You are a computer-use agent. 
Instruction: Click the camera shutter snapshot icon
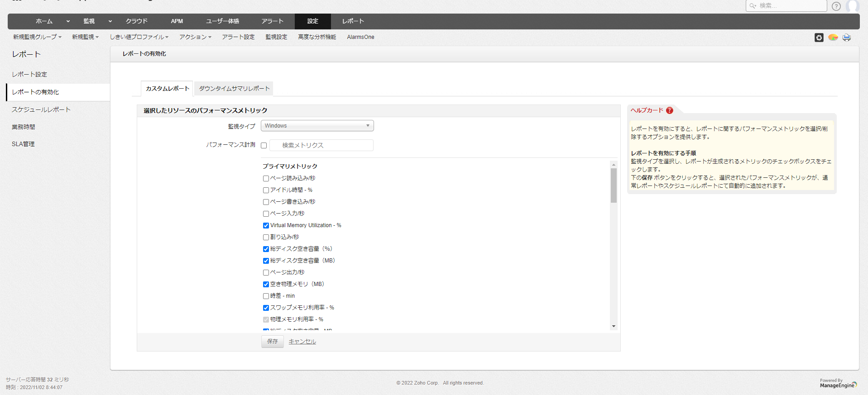pos(819,38)
